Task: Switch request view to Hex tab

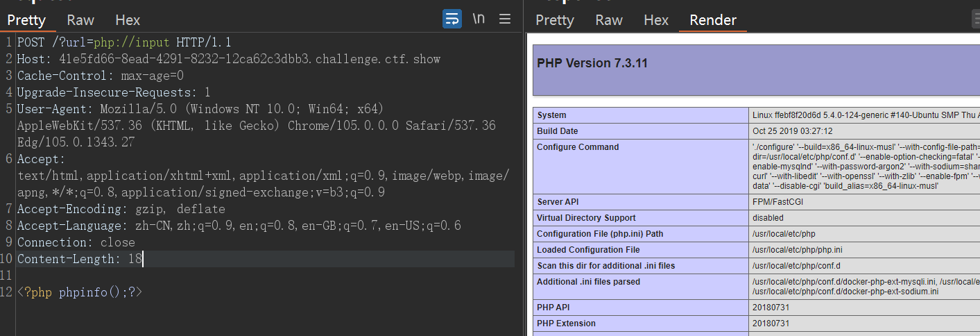Action: pyautogui.click(x=128, y=20)
